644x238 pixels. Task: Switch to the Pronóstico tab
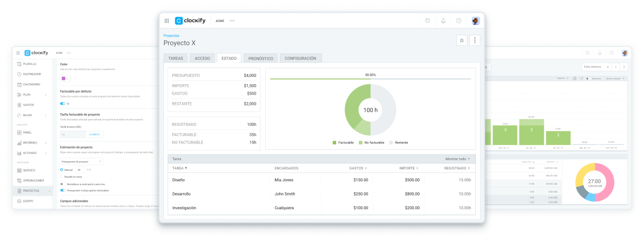[260, 58]
